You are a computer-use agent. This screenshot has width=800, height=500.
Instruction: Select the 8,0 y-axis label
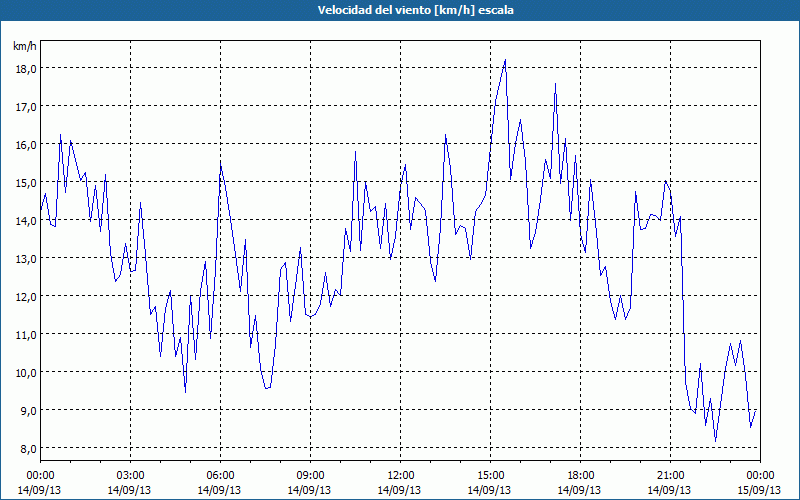pos(29,449)
